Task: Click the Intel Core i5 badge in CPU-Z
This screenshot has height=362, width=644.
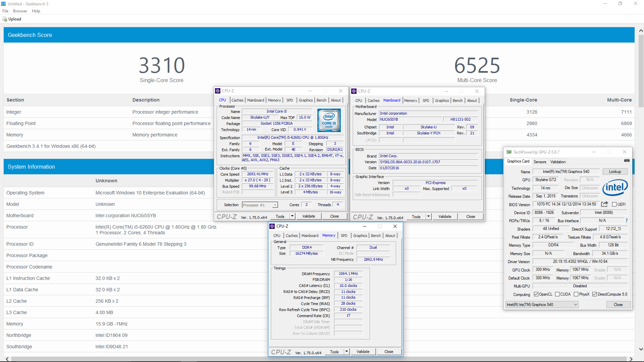Action: coord(329,120)
